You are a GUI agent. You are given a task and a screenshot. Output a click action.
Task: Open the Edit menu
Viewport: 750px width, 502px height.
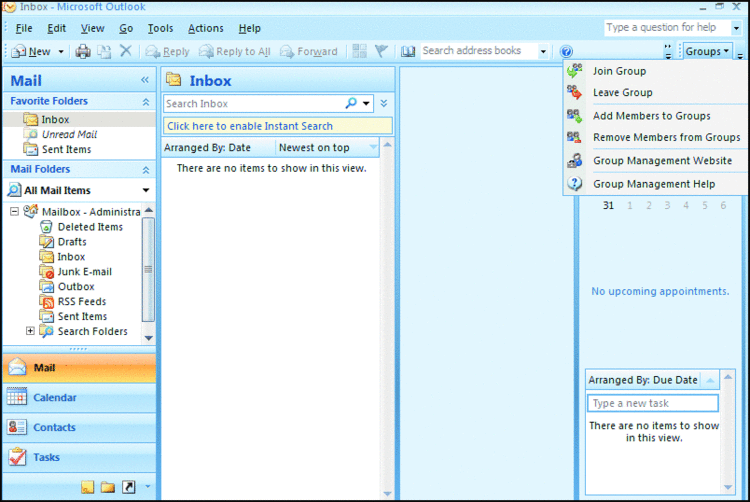(56, 28)
